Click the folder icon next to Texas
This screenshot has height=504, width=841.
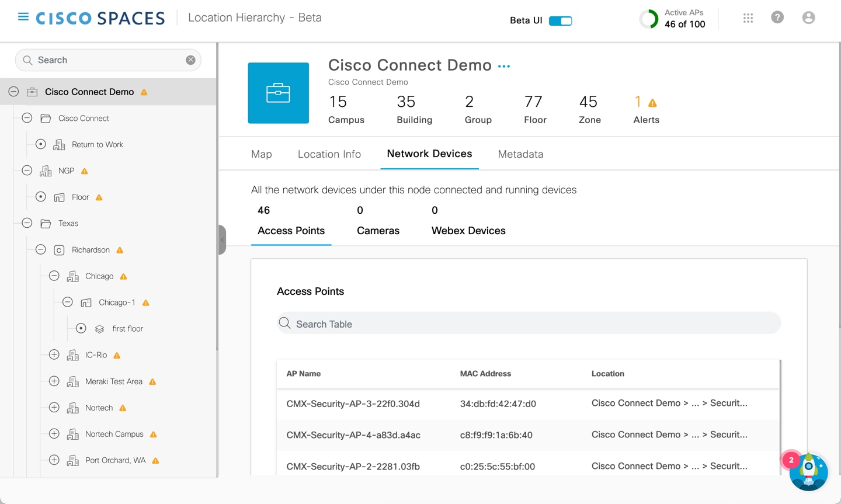click(x=46, y=224)
